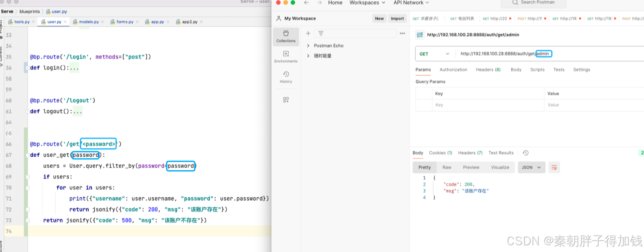Image resolution: width=644 pixels, height=252 pixels.
Task: Click the My Workspace user icon
Action: [279, 18]
